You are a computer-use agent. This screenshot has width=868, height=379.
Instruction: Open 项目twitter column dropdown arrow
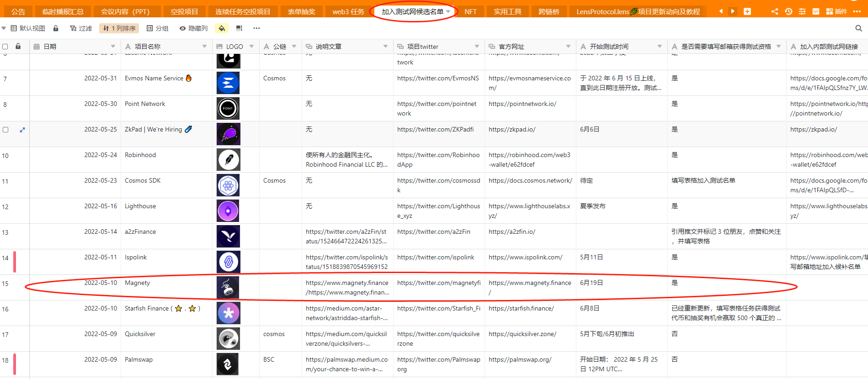click(477, 47)
